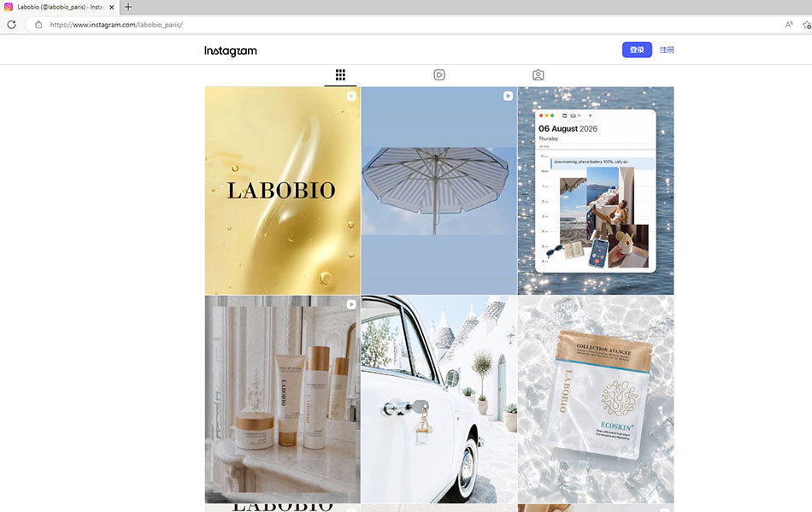The width and height of the screenshot is (812, 512).
Task: View site info via the lock icon
Action: 38,24
